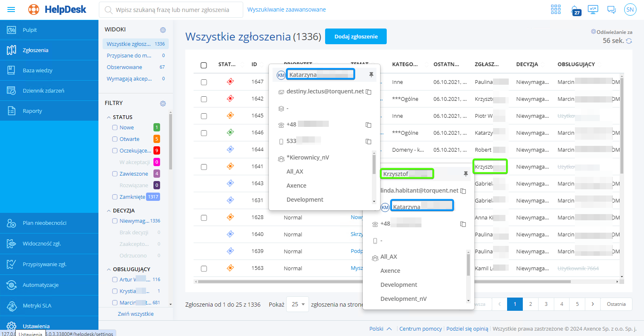Click the Dodaj zgłoszenie button

coord(356,36)
